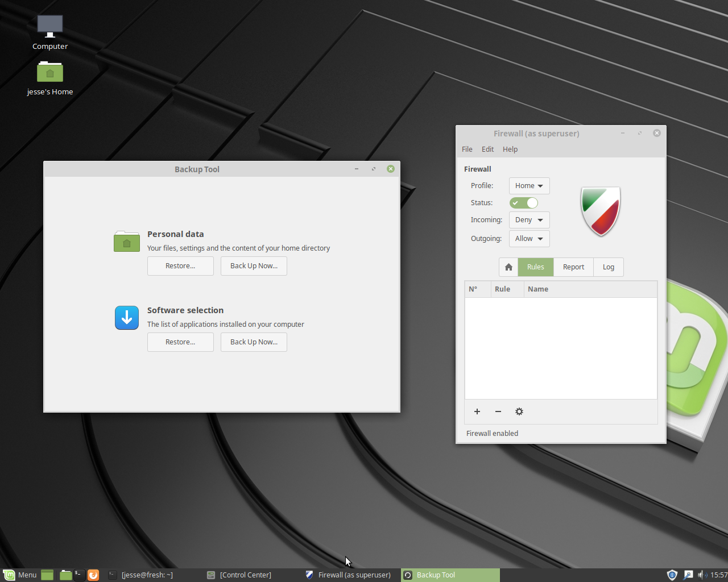Image resolution: width=728 pixels, height=582 pixels.
Task: Minimize the Firewall window
Action: [623, 133]
